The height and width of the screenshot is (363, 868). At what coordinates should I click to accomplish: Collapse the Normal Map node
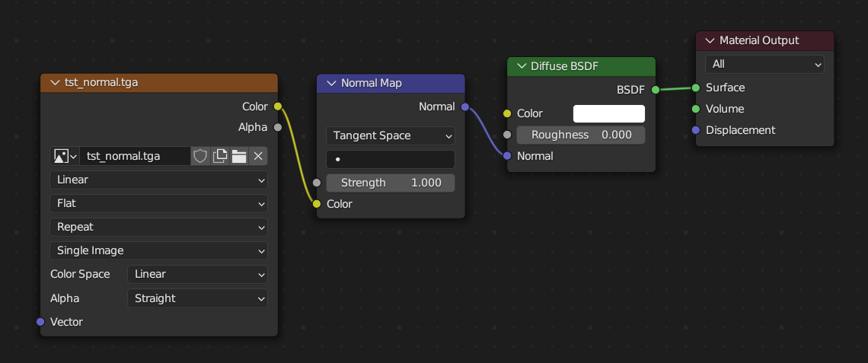(x=331, y=84)
